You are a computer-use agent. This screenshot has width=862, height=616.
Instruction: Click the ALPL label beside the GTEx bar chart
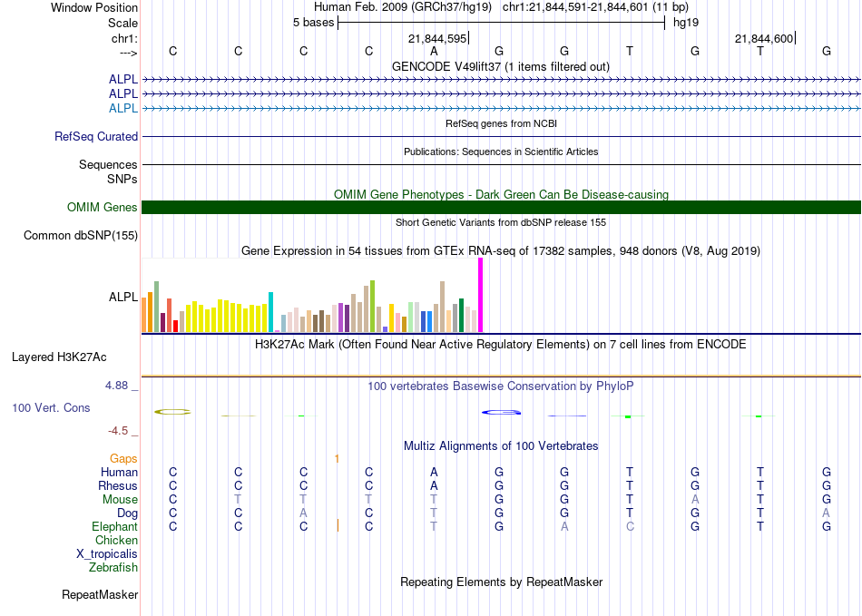tap(123, 297)
